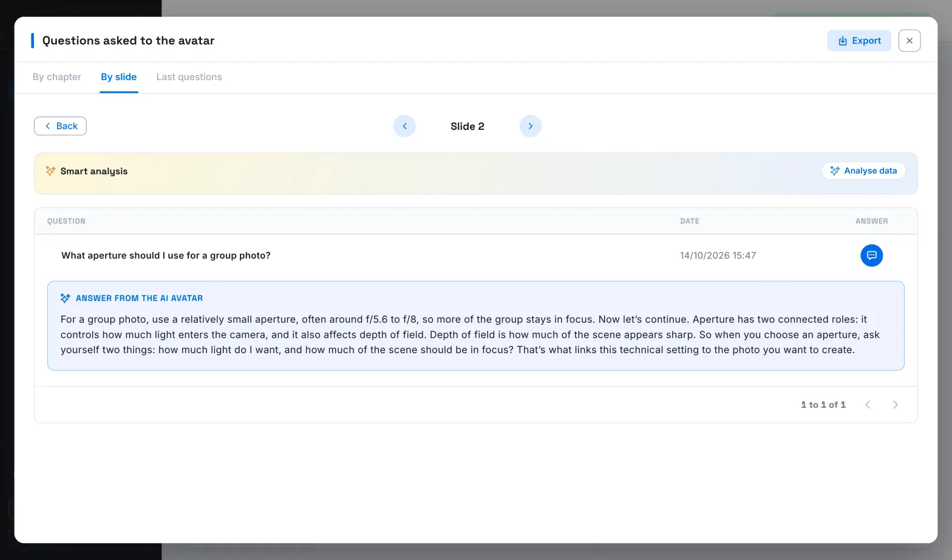The height and width of the screenshot is (560, 952).
Task: Click the ANSWER column header
Action: tap(872, 221)
